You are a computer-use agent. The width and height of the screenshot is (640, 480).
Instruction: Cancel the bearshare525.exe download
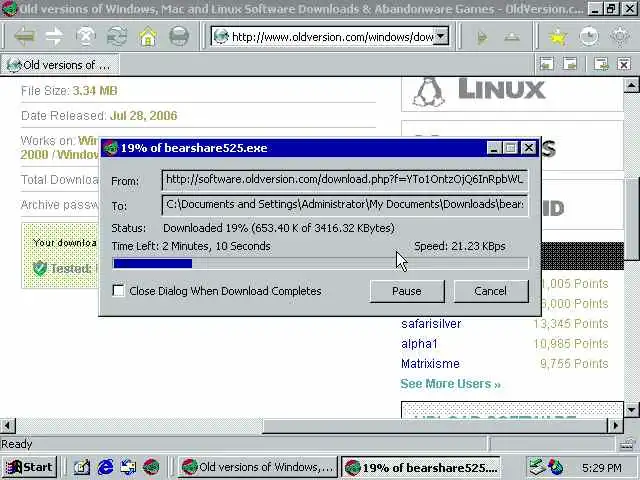[x=491, y=291]
